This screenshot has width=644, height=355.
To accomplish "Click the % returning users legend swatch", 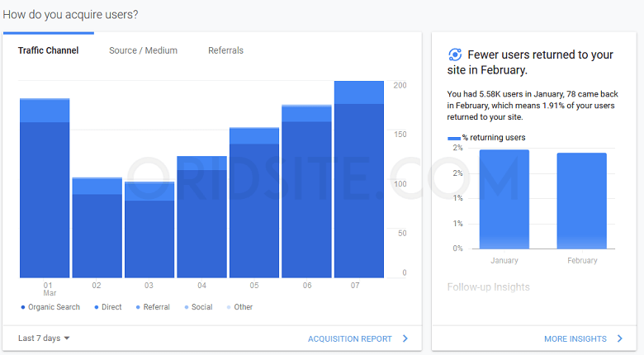I will 453,138.
